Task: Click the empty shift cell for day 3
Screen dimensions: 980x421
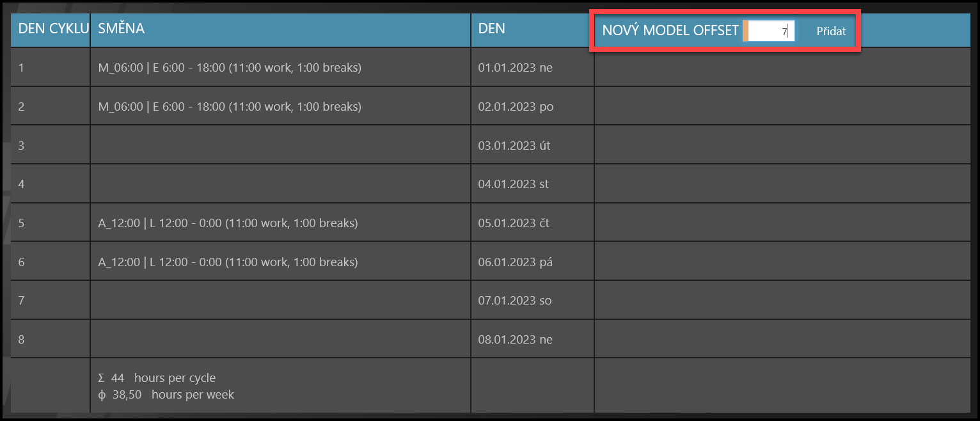Action: [280, 145]
